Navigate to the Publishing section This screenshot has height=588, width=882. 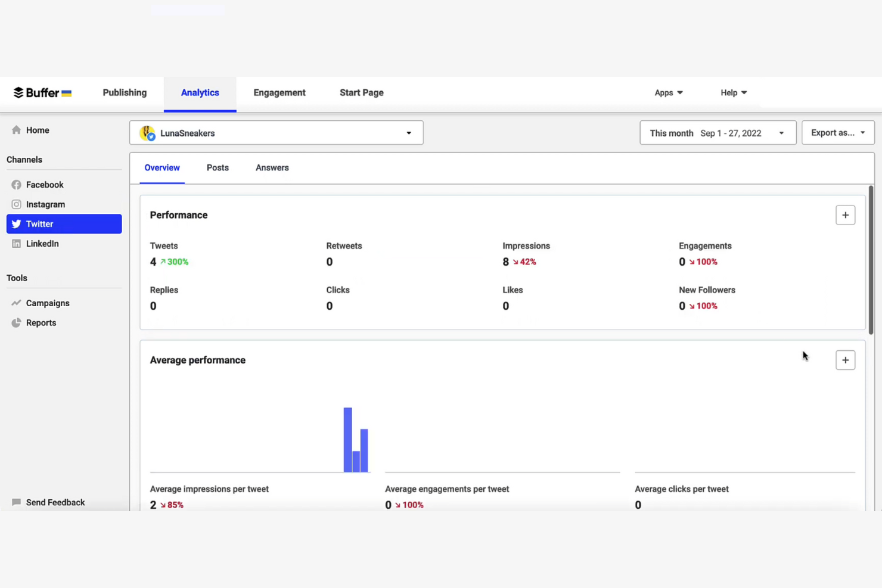point(124,92)
